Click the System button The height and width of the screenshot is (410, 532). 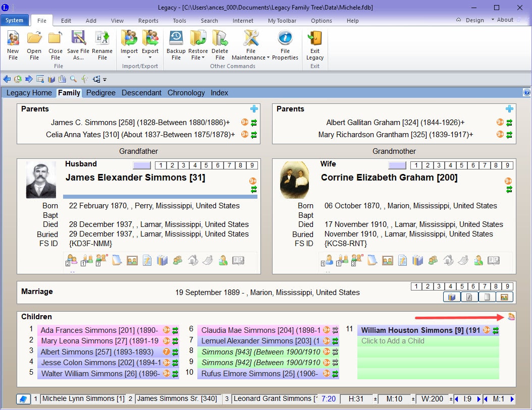click(14, 20)
